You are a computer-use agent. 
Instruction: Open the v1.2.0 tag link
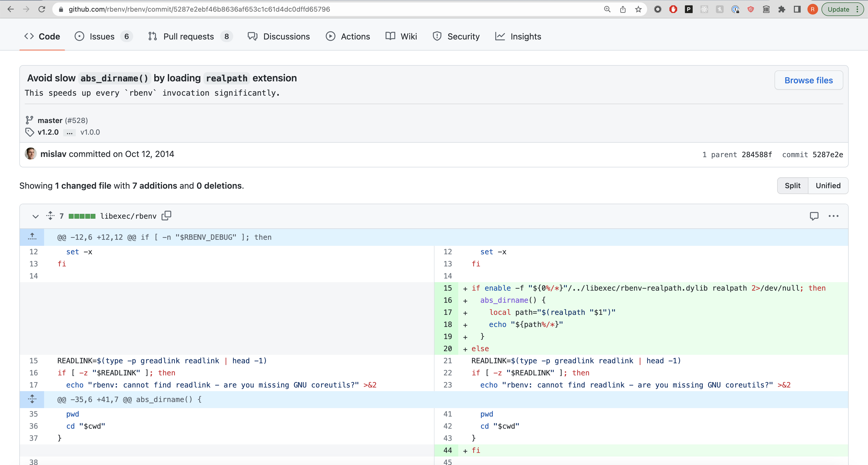click(x=48, y=132)
